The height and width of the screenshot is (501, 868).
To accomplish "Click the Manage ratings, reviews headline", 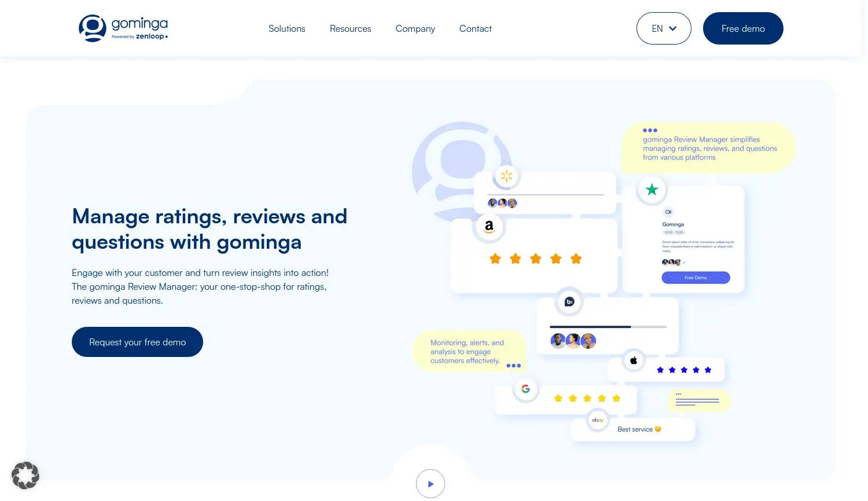I will click(x=209, y=229).
